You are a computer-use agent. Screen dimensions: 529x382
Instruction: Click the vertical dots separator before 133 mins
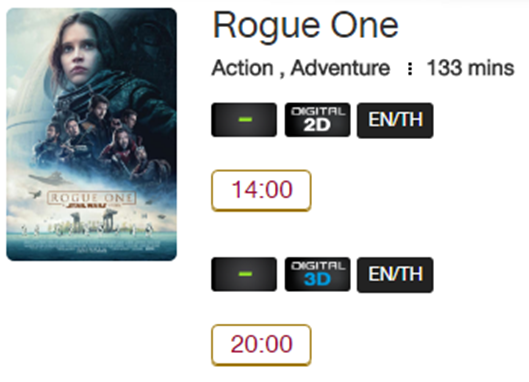pyautogui.click(x=410, y=69)
